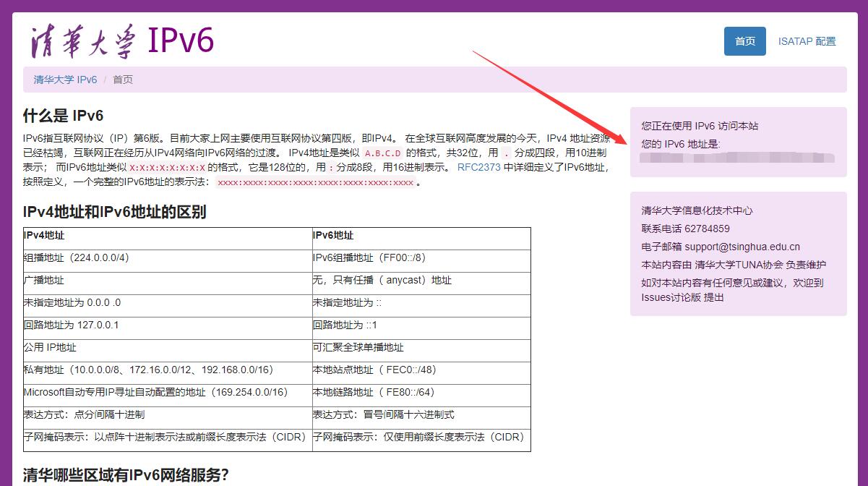
Task: Click the 表达方式：冒号间隔十六进制式 cell
Action: (421, 417)
